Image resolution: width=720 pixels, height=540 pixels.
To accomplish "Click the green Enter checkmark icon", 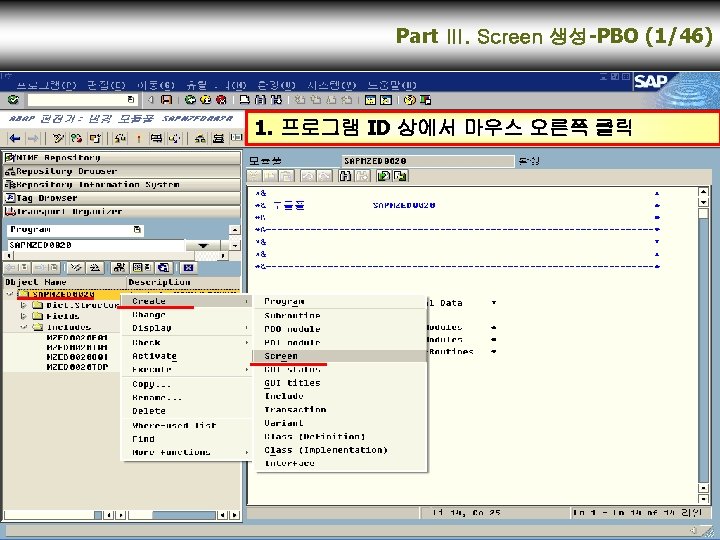I will [13, 100].
